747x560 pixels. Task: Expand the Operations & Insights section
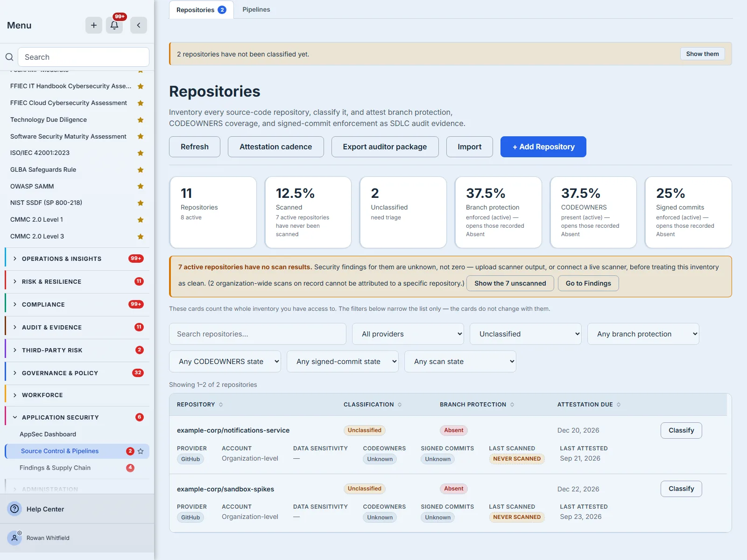tap(78, 259)
